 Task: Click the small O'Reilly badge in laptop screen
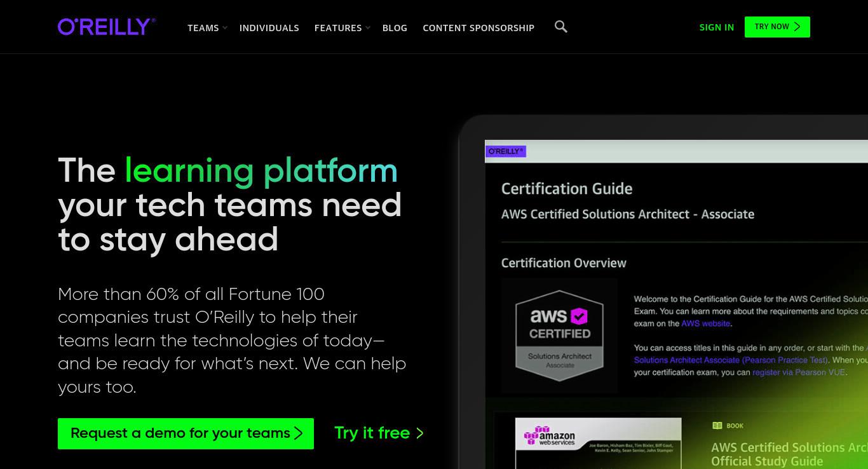[x=506, y=151]
